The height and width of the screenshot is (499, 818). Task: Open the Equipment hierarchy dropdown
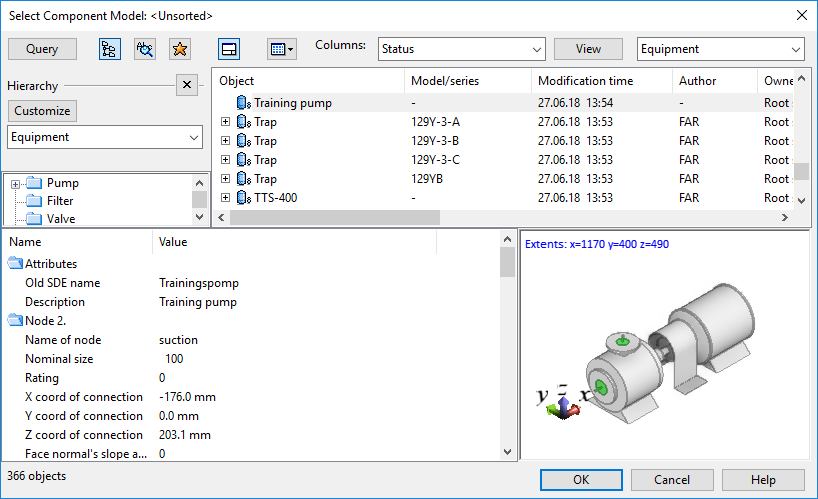tap(105, 137)
